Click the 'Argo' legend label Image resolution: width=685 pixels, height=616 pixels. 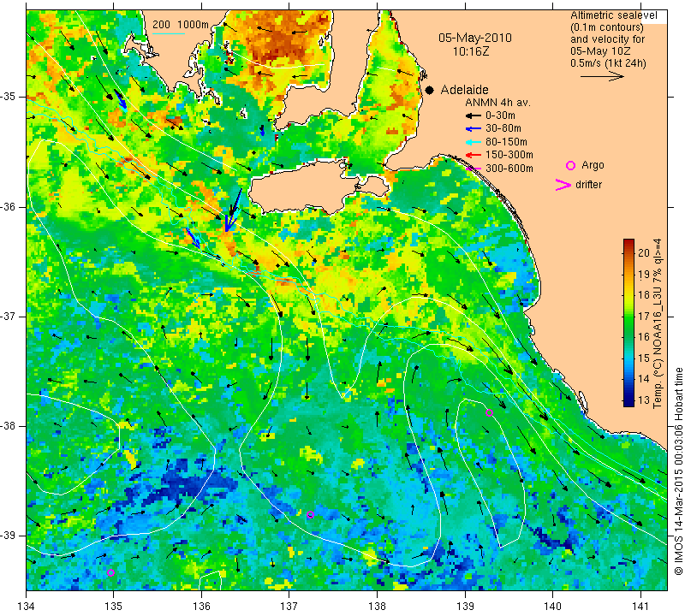point(593,165)
